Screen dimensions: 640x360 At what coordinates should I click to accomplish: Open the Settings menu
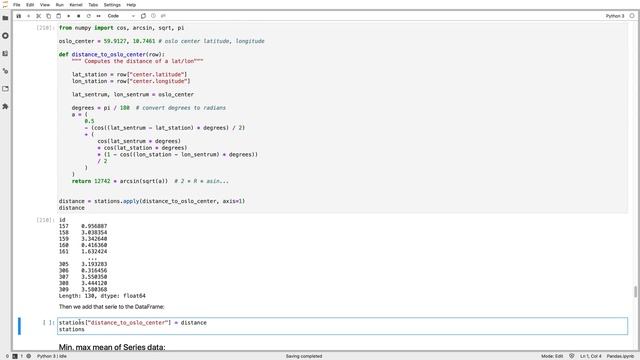(112, 5)
